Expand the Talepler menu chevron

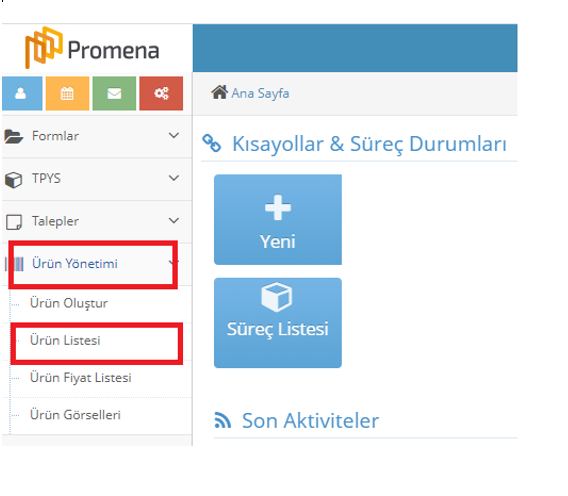pos(174,221)
